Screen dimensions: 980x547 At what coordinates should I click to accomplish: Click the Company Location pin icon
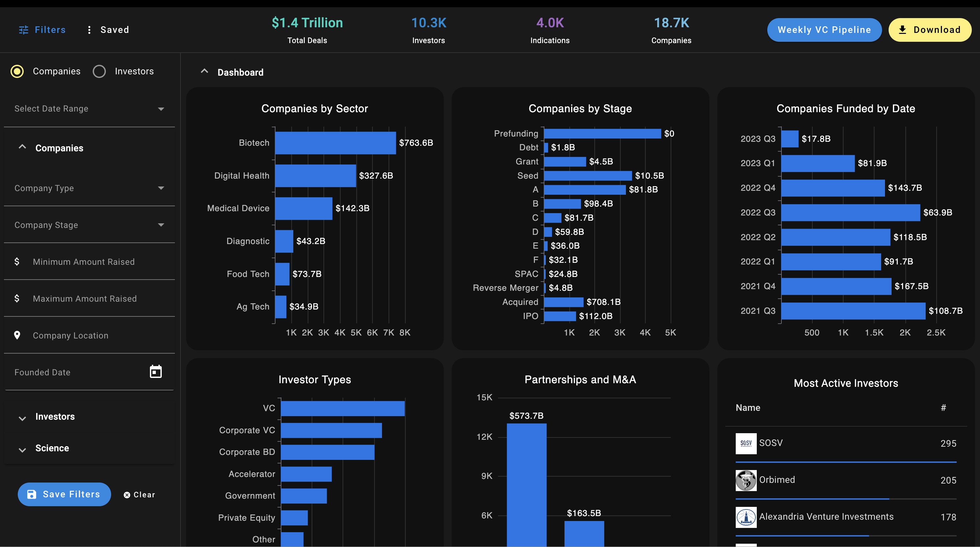point(17,336)
